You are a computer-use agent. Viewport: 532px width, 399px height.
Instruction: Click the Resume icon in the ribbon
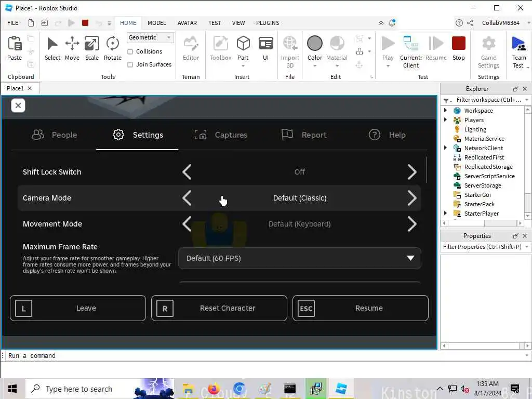[x=436, y=44]
